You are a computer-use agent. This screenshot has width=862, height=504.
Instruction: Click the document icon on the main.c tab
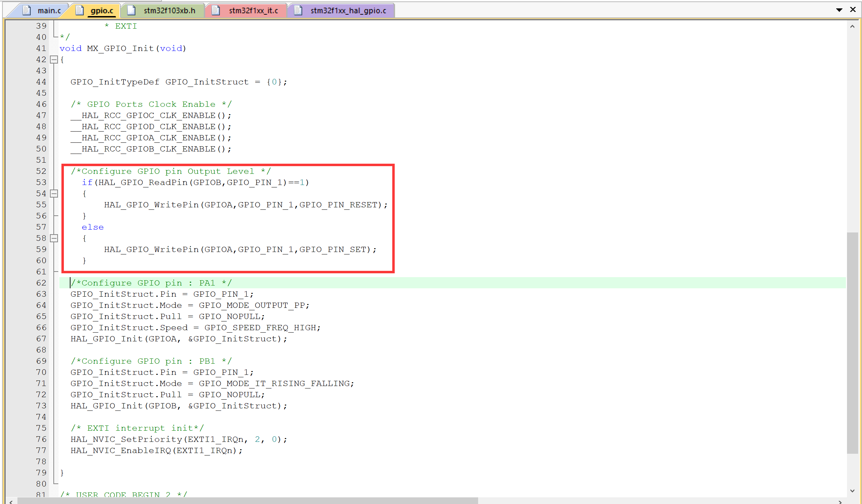(26, 10)
